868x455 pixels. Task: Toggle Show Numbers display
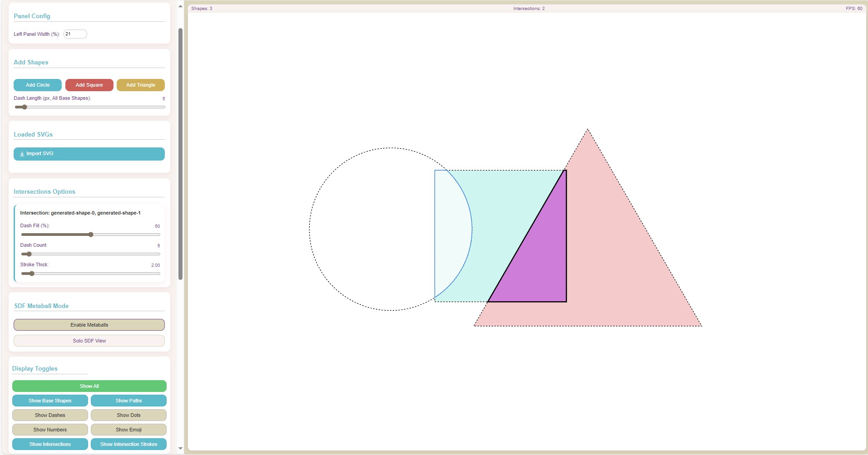coord(50,430)
